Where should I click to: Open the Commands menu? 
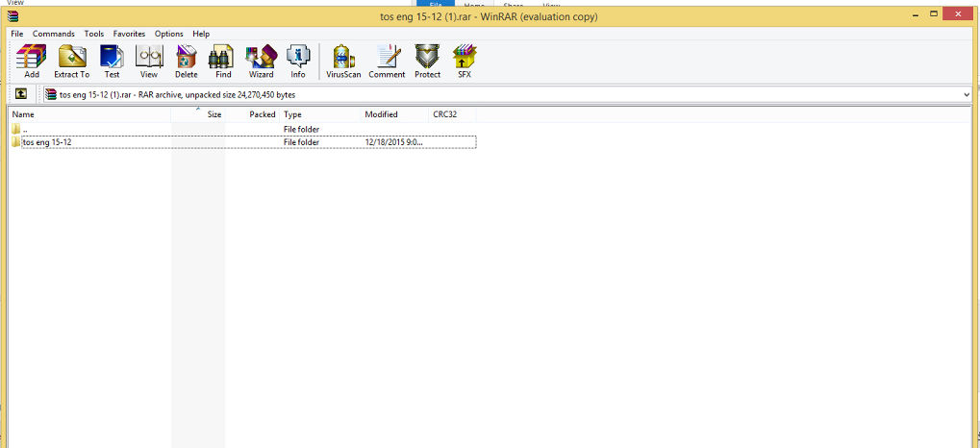coord(54,34)
